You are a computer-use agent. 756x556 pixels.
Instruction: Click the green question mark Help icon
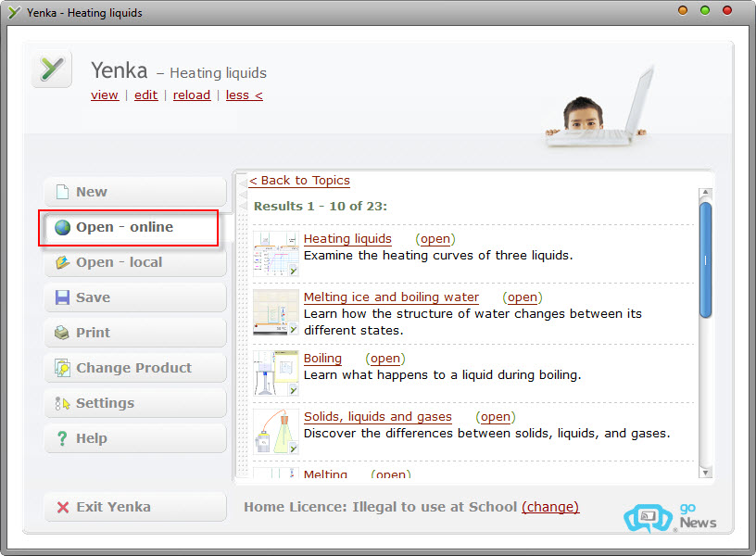[62, 438]
